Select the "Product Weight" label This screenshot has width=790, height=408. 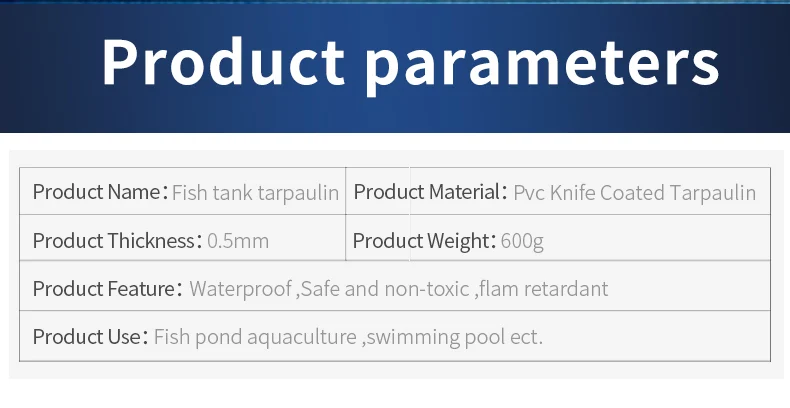coord(418,241)
